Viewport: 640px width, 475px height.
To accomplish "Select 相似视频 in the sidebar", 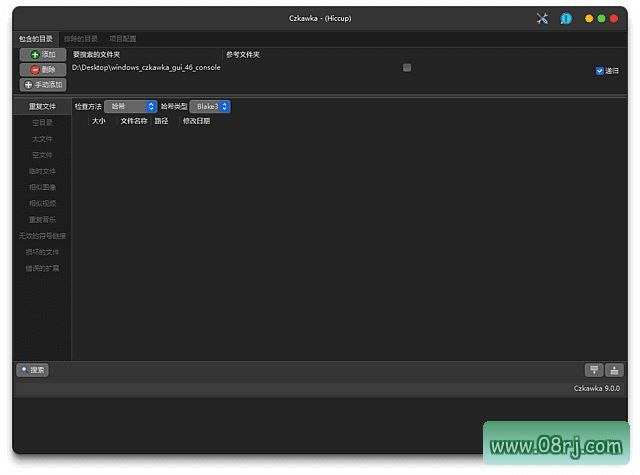I will pos(42,203).
